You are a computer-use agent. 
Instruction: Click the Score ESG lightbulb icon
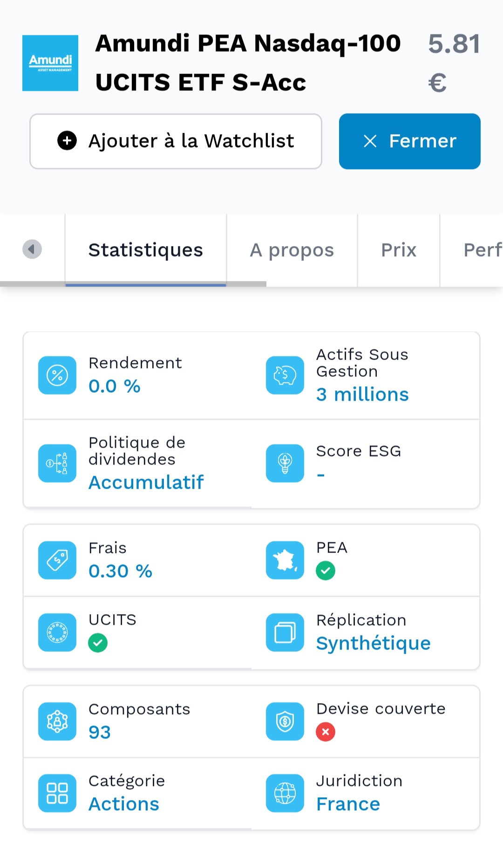tap(285, 463)
